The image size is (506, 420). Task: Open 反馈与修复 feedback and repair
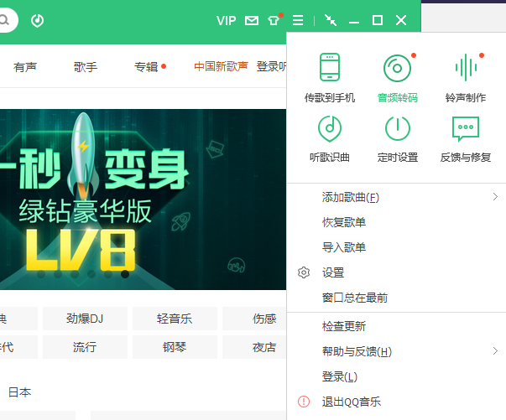(466, 139)
